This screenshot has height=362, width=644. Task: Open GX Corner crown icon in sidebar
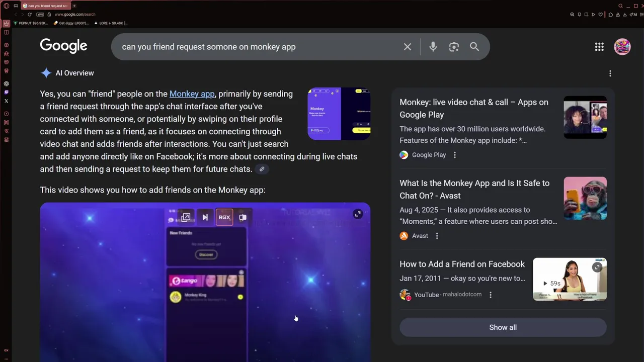point(6,23)
